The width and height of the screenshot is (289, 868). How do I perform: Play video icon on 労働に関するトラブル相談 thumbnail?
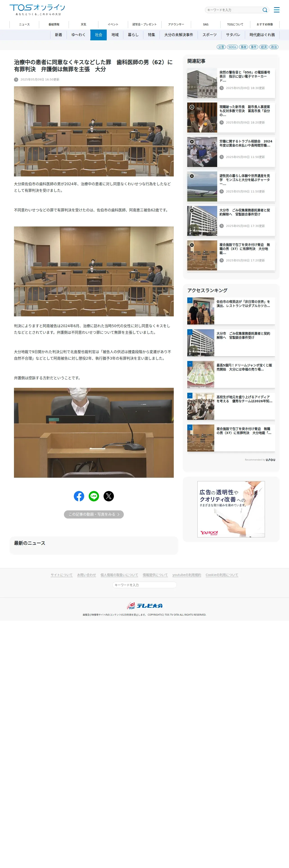coord(192,142)
